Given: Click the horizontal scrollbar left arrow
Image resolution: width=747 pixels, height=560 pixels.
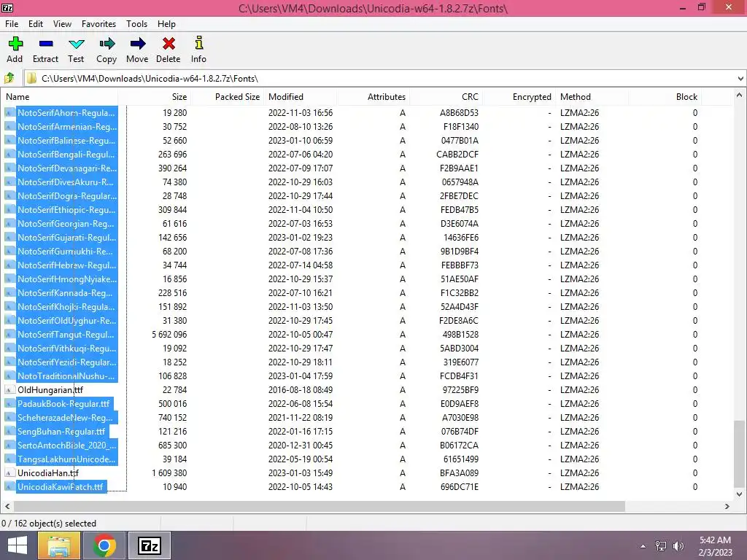Looking at the screenshot, I should [7, 506].
